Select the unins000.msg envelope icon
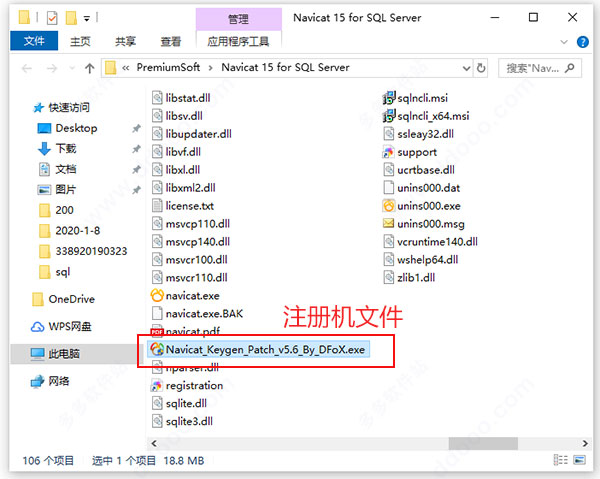Screen dimensions: 600x479 (388, 223)
